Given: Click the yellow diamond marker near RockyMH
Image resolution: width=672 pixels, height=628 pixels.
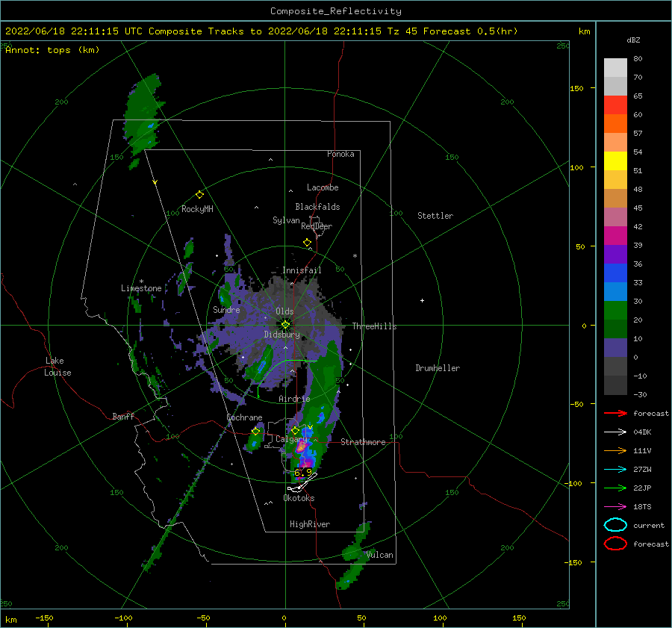Looking at the screenshot, I should click(199, 195).
